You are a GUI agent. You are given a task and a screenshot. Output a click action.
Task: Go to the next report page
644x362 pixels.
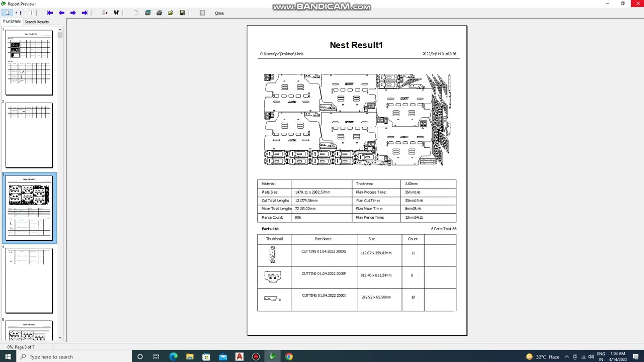pos(73,13)
